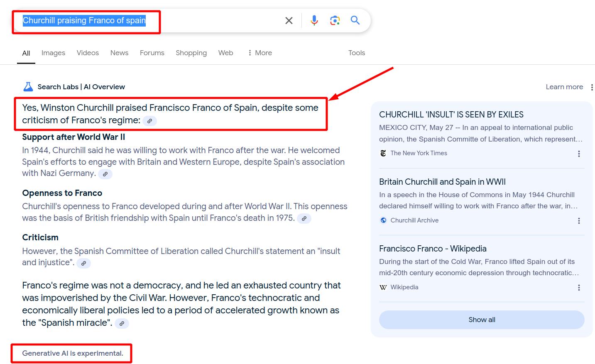
Task: Switch to the Images tab
Action: [x=53, y=53]
